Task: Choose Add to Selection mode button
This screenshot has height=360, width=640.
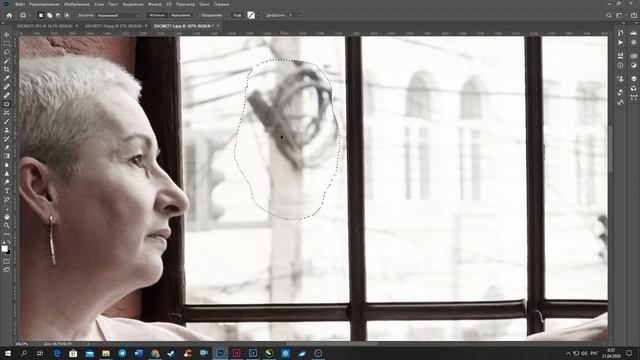Action: 49,15
